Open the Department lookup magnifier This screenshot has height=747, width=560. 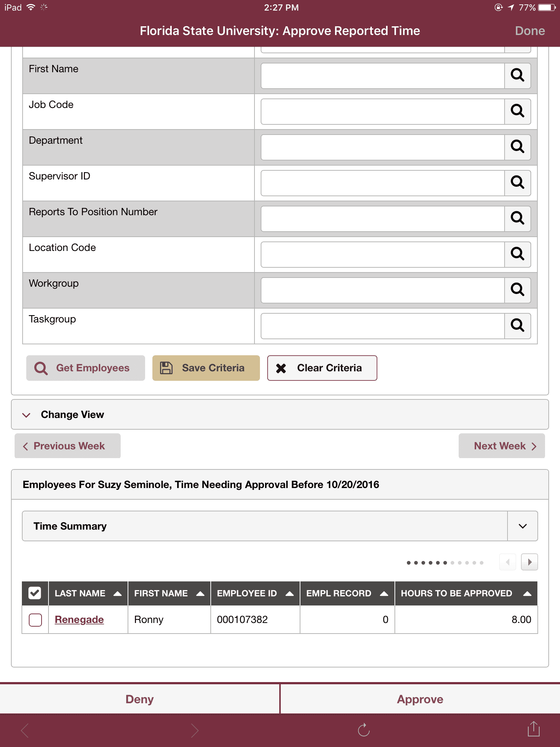tap(517, 147)
